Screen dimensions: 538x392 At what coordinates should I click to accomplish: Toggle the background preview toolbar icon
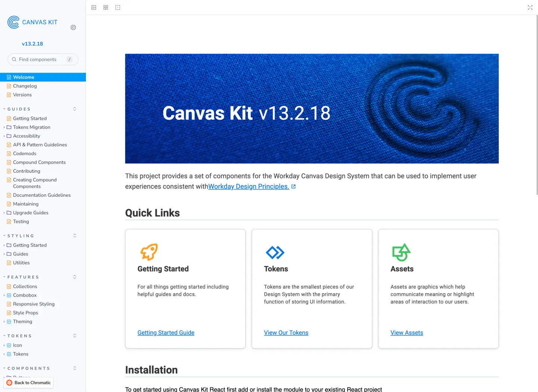[94, 7]
